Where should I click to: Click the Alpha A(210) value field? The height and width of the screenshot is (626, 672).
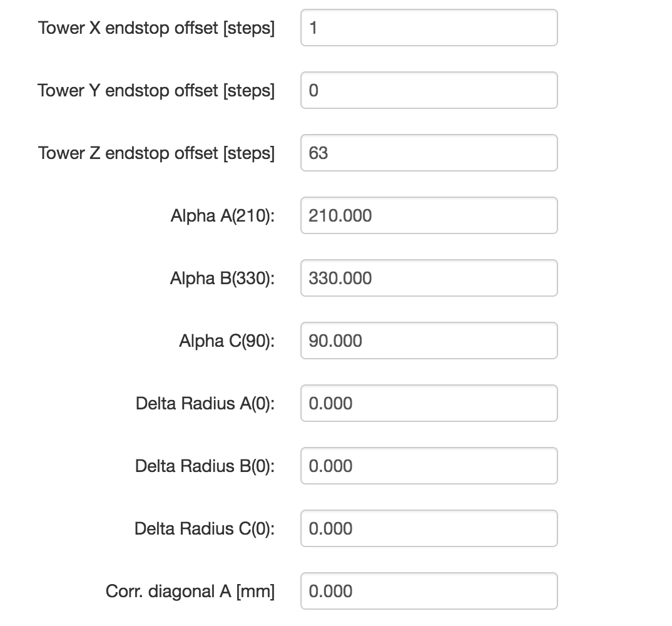click(x=429, y=215)
